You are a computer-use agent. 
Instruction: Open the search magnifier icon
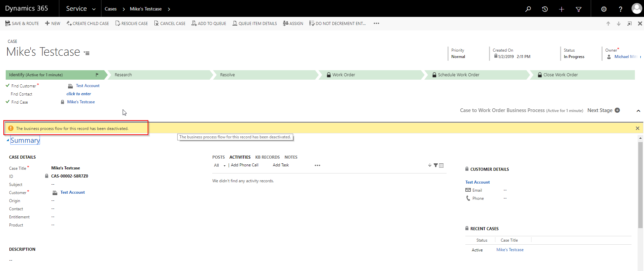click(x=528, y=9)
